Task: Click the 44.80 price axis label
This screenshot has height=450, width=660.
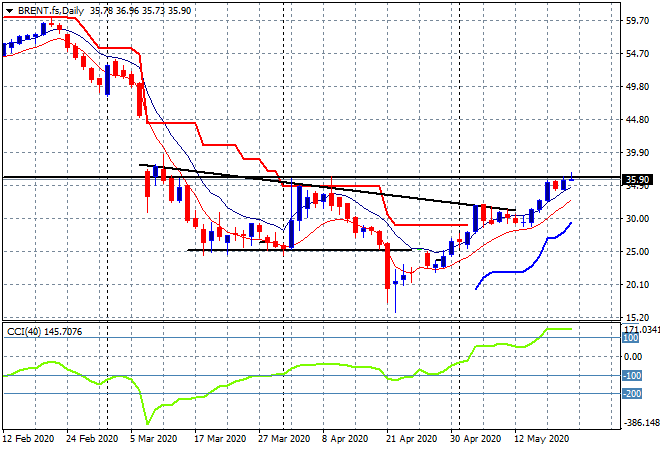Action: click(637, 120)
